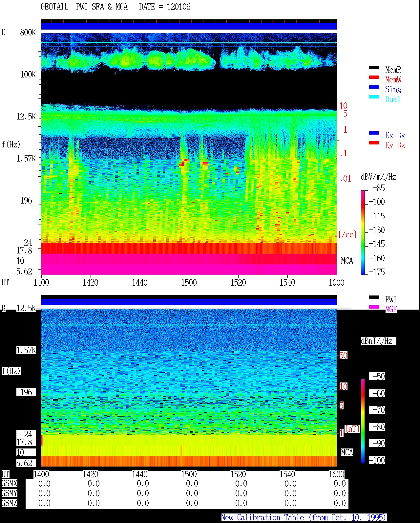The height and width of the screenshot is (523, 420).
Task: Click the blue Sing legend swatch
Action: [374, 87]
